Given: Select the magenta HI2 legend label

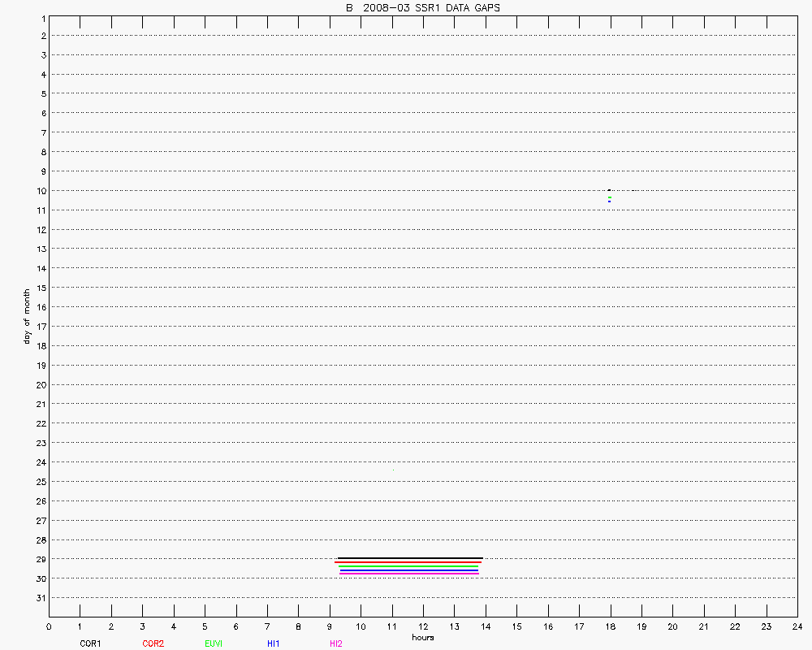Looking at the screenshot, I should tap(336, 643).
